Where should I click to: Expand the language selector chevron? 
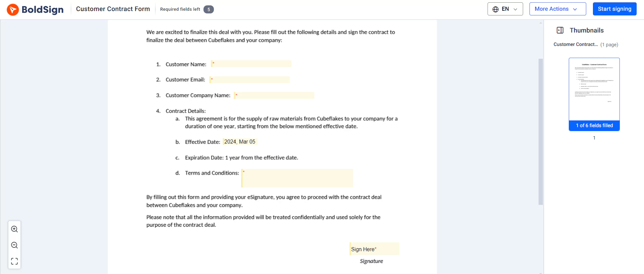515,9
